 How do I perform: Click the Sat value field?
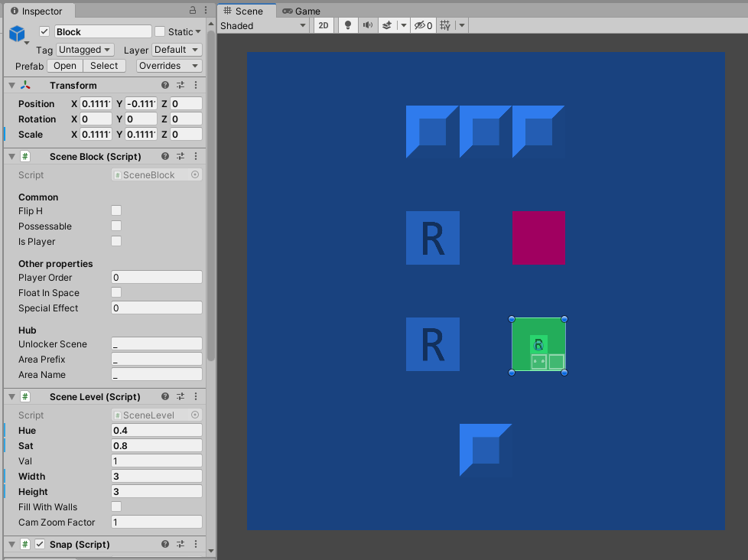(x=157, y=445)
